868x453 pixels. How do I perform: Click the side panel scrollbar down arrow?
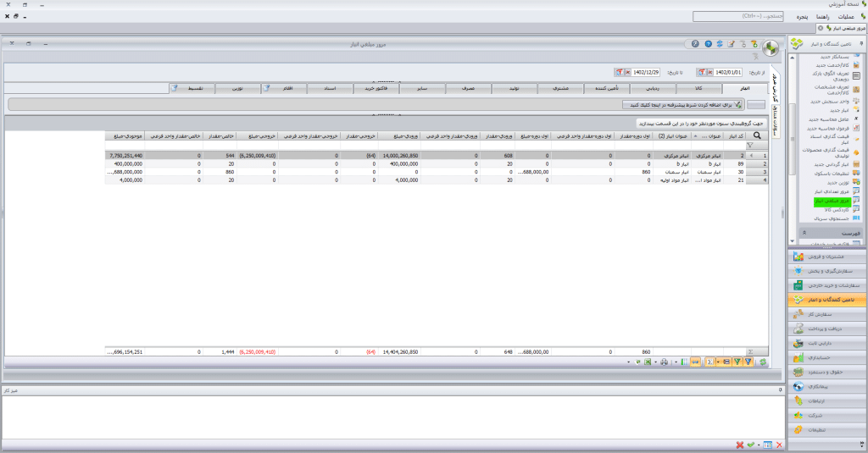click(793, 240)
